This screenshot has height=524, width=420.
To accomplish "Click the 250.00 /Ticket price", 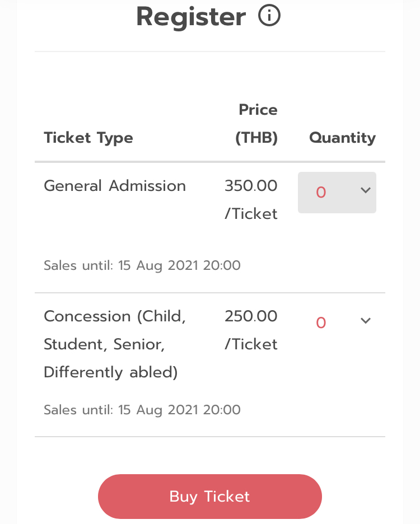I will [x=251, y=330].
